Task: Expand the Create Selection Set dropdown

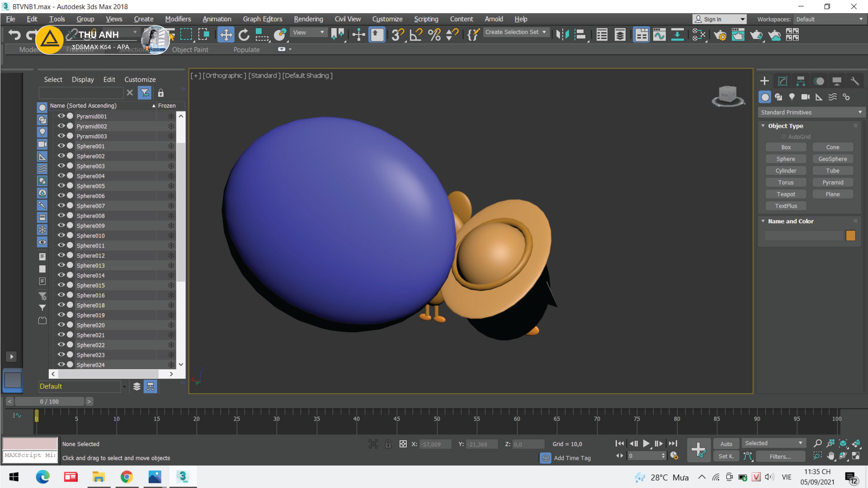Action: [x=544, y=32]
